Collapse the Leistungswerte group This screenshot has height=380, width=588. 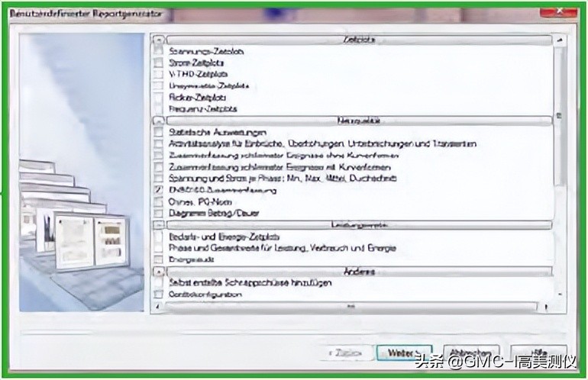click(159, 224)
